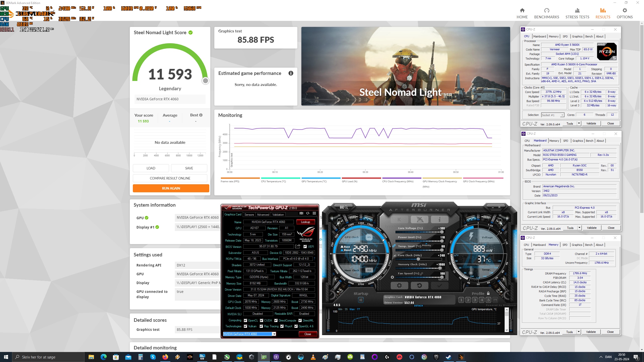Switch to Advanced tab in GPU-Z
Image resolution: width=644 pixels, height=362 pixels.
pos(263,215)
